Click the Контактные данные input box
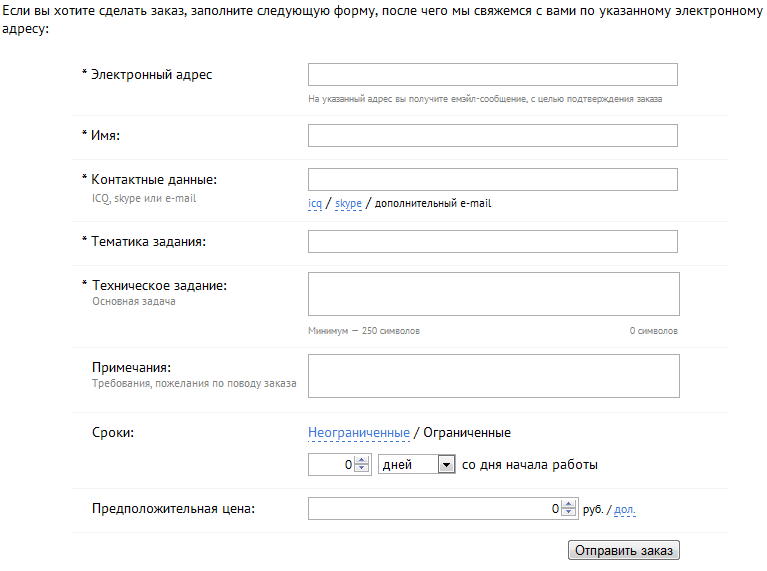Viewport: 767px width, 571px height. pos(492,180)
